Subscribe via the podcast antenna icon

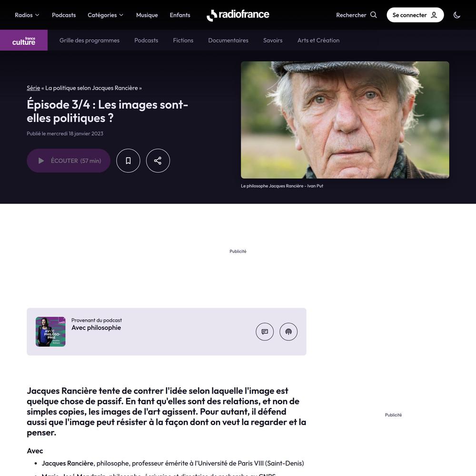point(288,331)
